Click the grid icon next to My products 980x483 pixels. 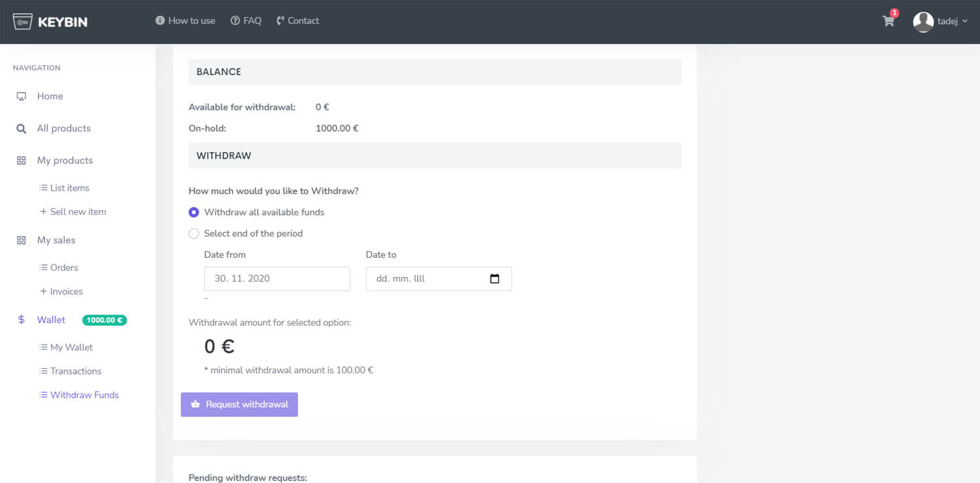pos(22,160)
